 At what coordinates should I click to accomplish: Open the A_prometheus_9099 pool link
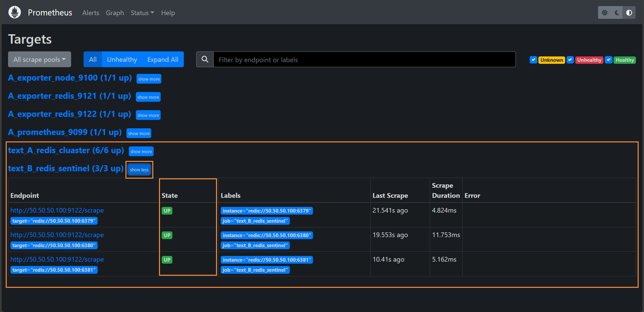pyautogui.click(x=65, y=132)
